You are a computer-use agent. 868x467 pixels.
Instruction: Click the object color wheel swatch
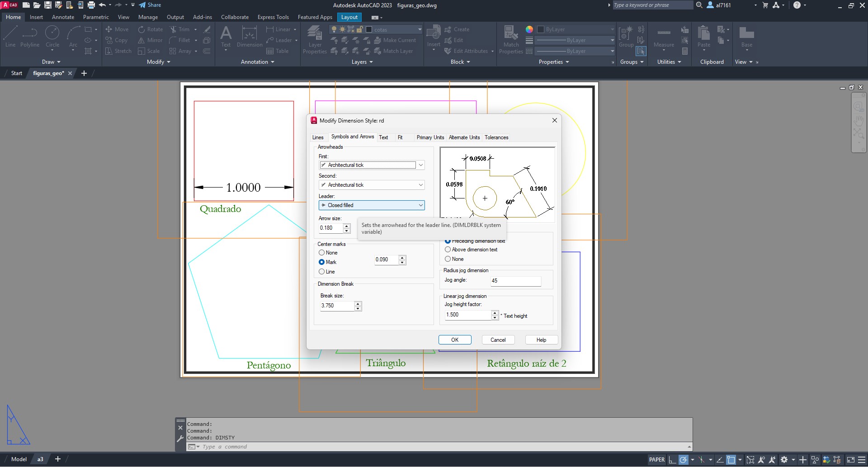coord(529,29)
